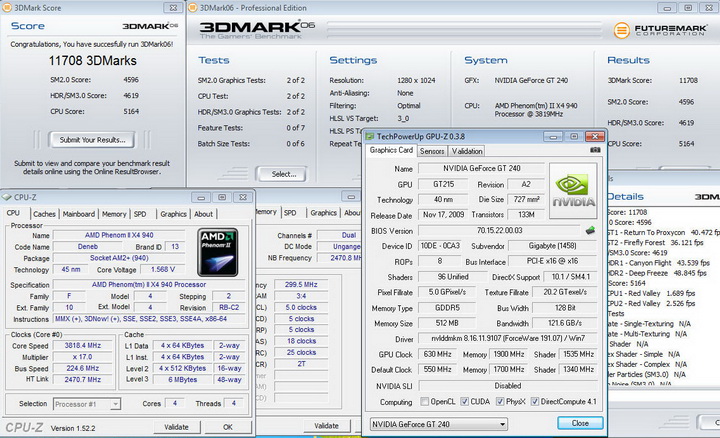Image resolution: width=720 pixels, height=438 pixels.
Task: Click the NVIDIA logo in GPU-Z
Action: 573,191
